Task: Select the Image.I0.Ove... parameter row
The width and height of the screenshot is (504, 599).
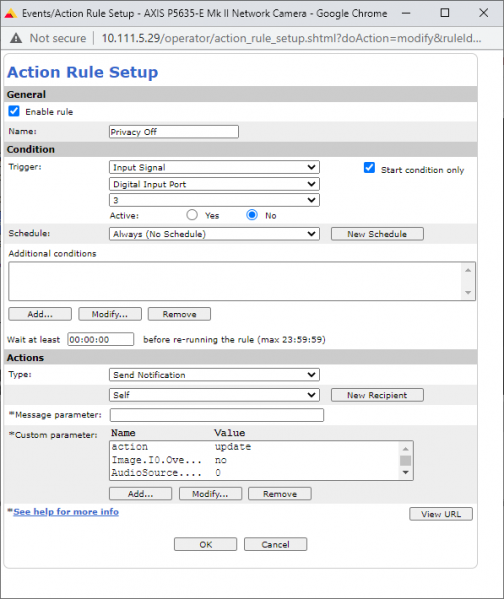Action: (254, 460)
